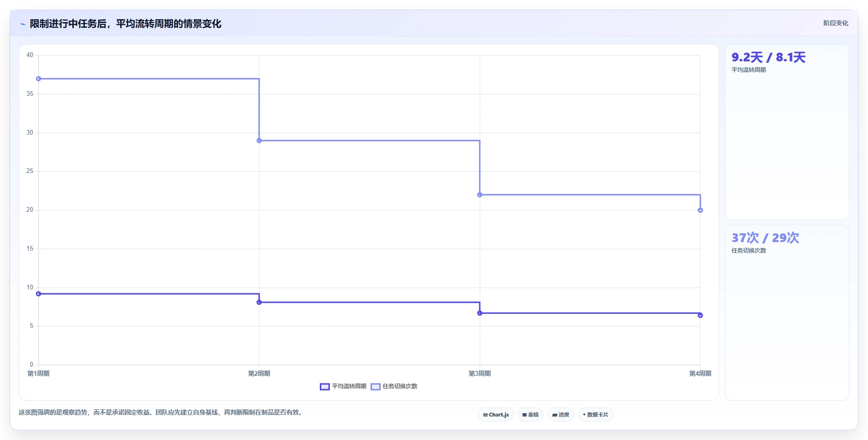The width and height of the screenshot is (868, 440).
Task: Click the y-axis label 20
Action: click(x=30, y=210)
